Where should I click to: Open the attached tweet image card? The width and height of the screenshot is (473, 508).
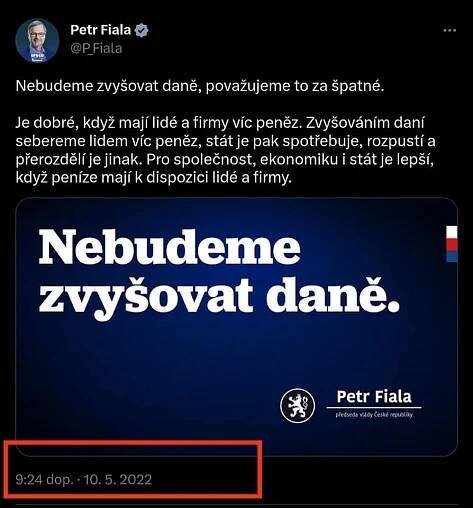pyautogui.click(x=237, y=327)
